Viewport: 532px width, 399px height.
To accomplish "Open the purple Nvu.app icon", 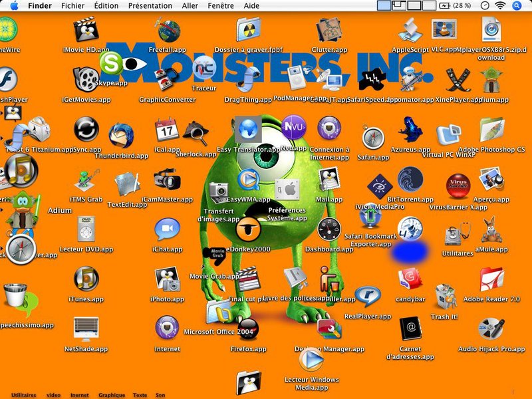I will click(294, 128).
